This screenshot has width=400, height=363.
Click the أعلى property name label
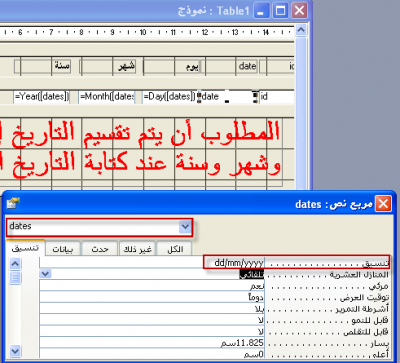coord(380,353)
